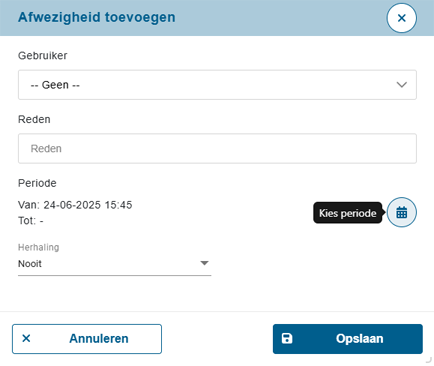Cancel with the Annuleren button
434x366 pixels.
[87, 339]
